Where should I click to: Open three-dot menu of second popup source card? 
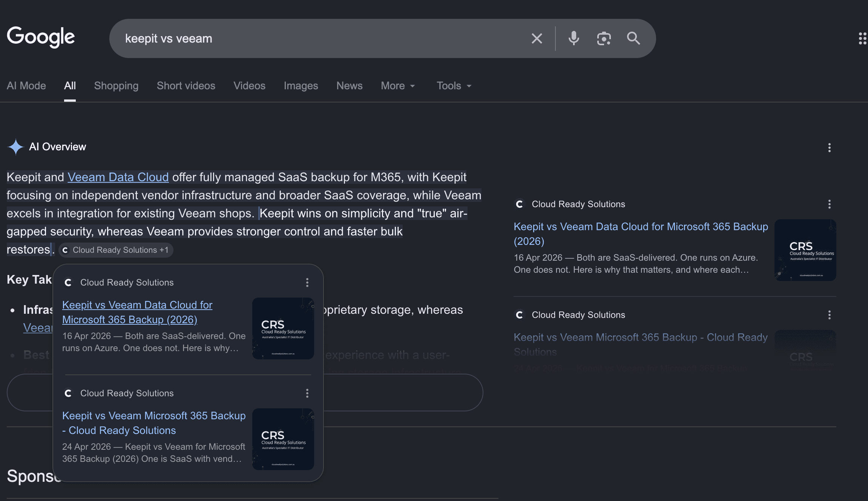click(x=307, y=393)
